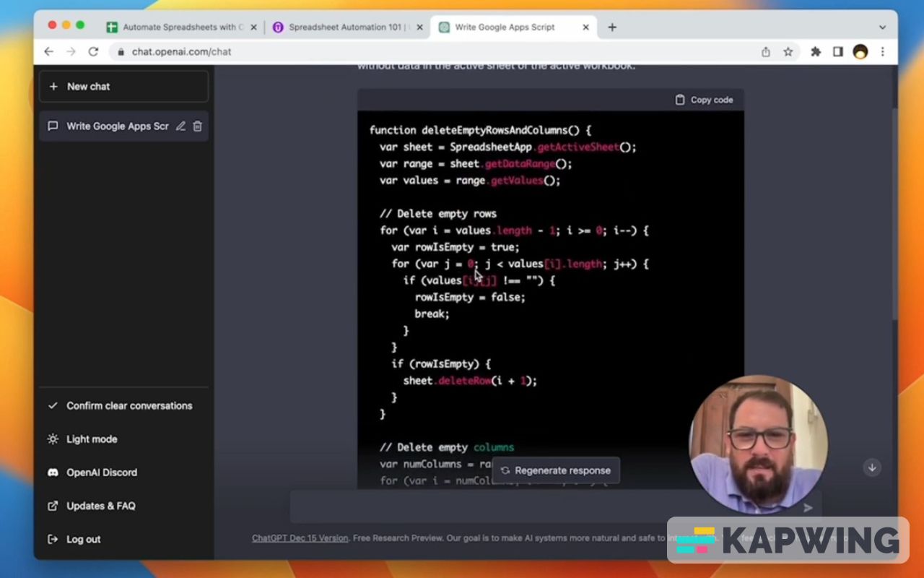Close the Automate Spreadsheets tab

pos(253,27)
